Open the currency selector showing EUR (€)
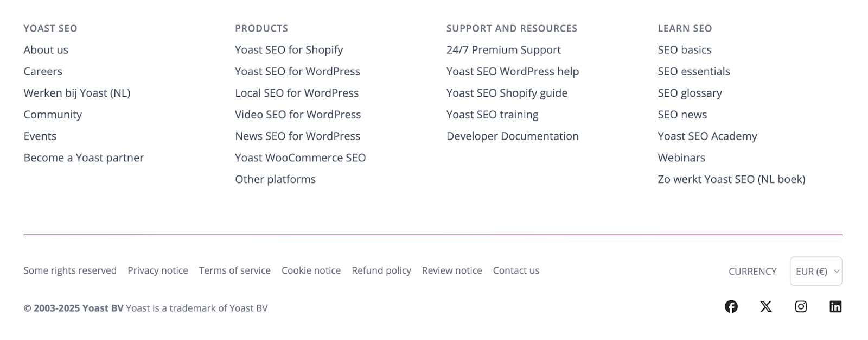The image size is (868, 340). [815, 270]
